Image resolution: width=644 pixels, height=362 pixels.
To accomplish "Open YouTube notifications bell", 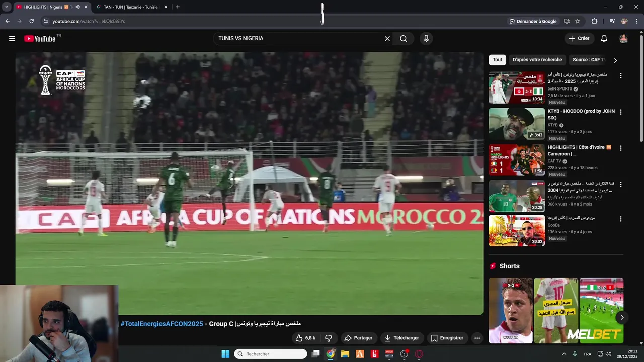I will point(604,39).
